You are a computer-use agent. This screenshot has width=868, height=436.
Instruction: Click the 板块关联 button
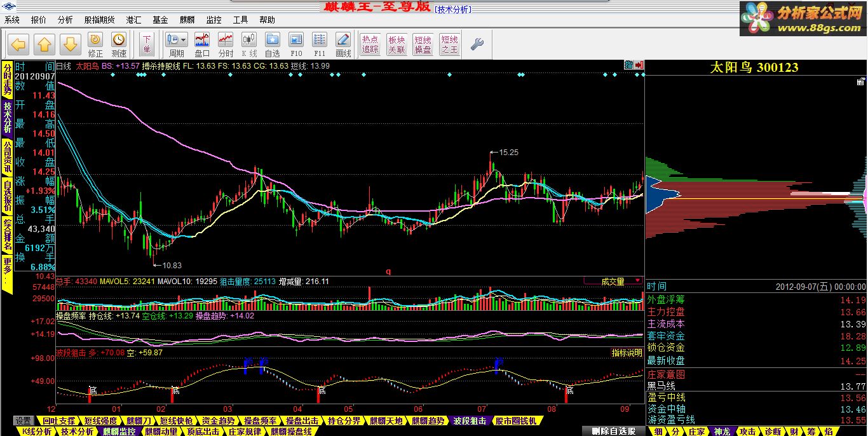tap(397, 44)
